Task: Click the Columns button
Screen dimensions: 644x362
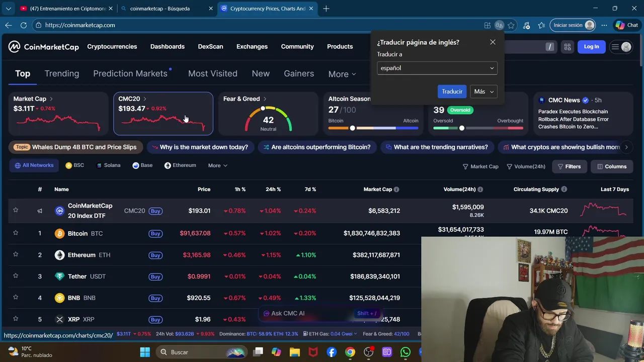Action: (612, 166)
